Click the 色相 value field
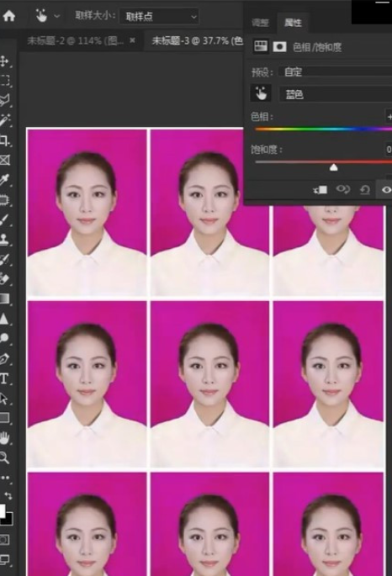 [389, 116]
